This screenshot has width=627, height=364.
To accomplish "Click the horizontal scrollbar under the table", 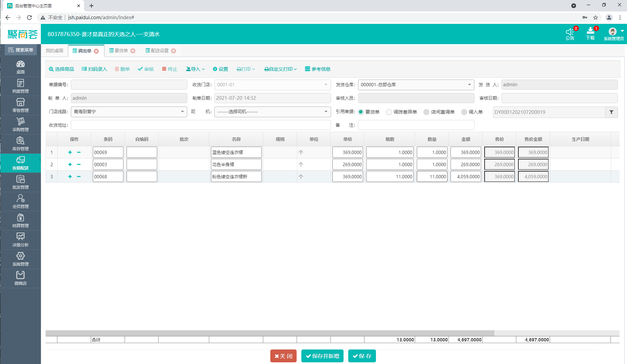I will (x=270, y=333).
